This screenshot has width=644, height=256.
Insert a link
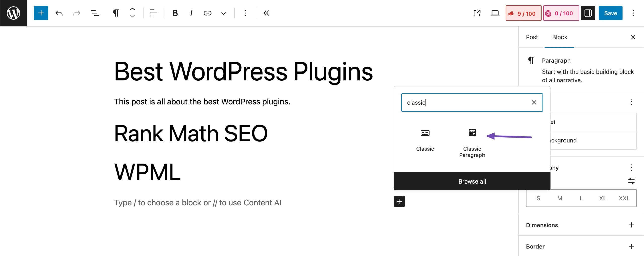click(208, 13)
